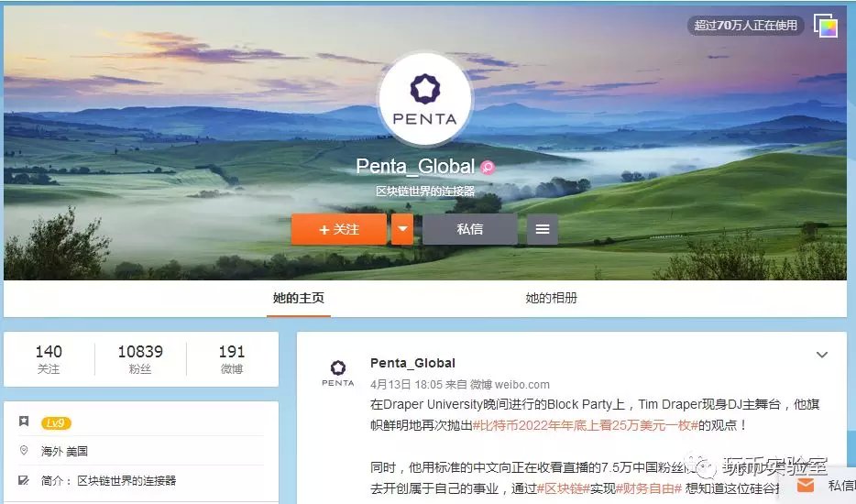
Task: Open the #区块链# hashtag
Action: point(564,488)
